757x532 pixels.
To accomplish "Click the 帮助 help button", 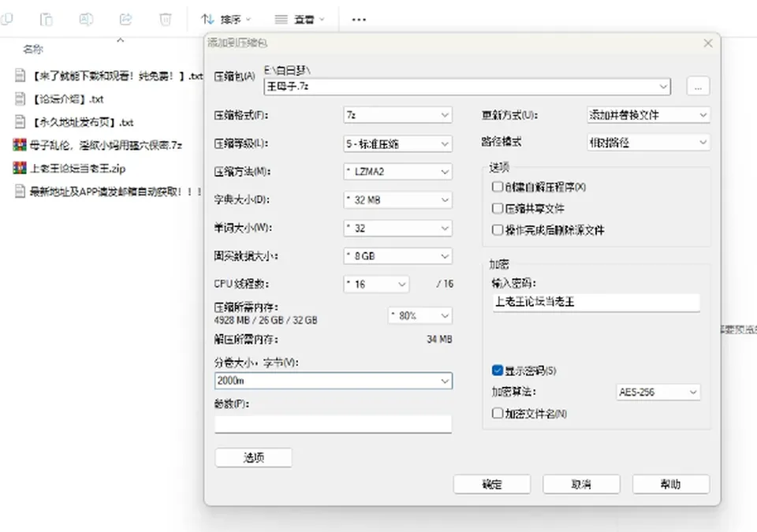I will tap(671, 484).
